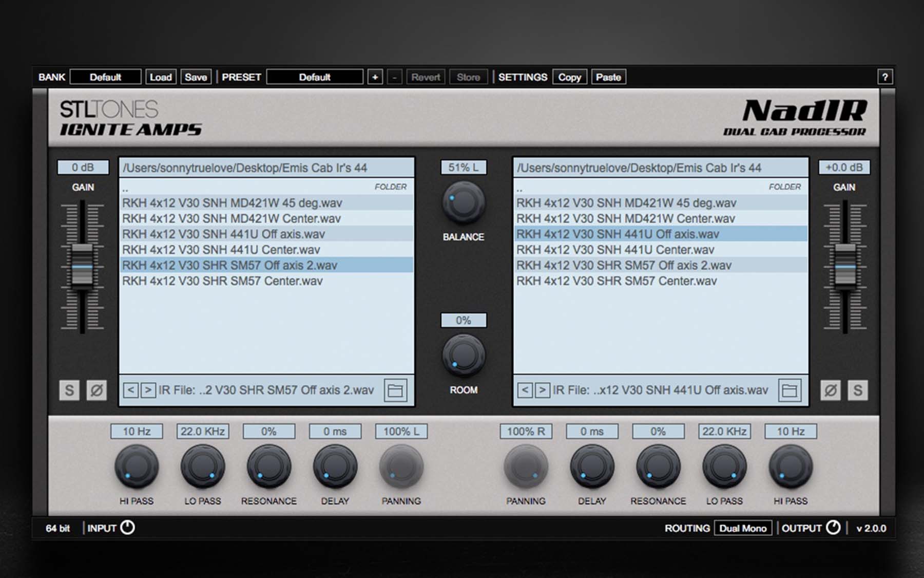Click the right gain +0.0 dB value field
Screen dimensions: 924x578
coord(844,167)
